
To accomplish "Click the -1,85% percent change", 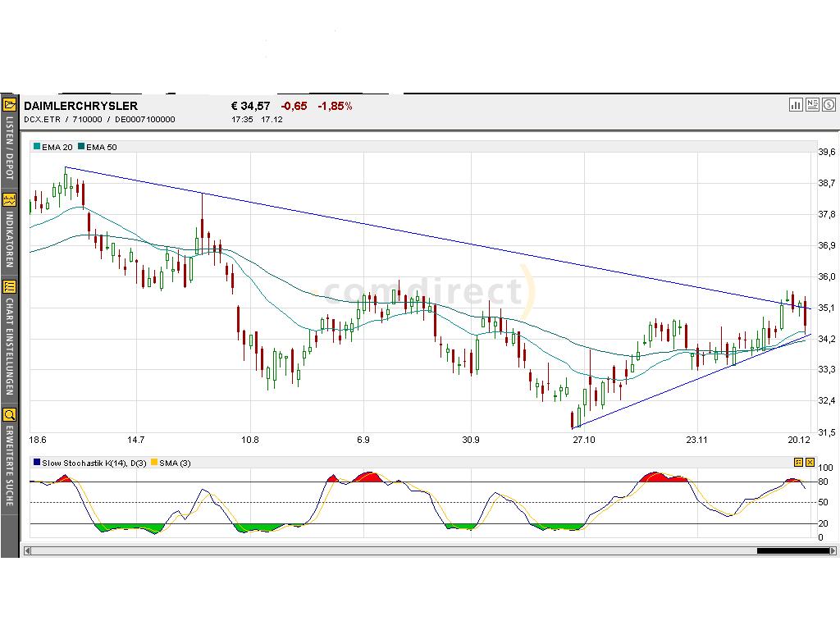I will [335, 106].
